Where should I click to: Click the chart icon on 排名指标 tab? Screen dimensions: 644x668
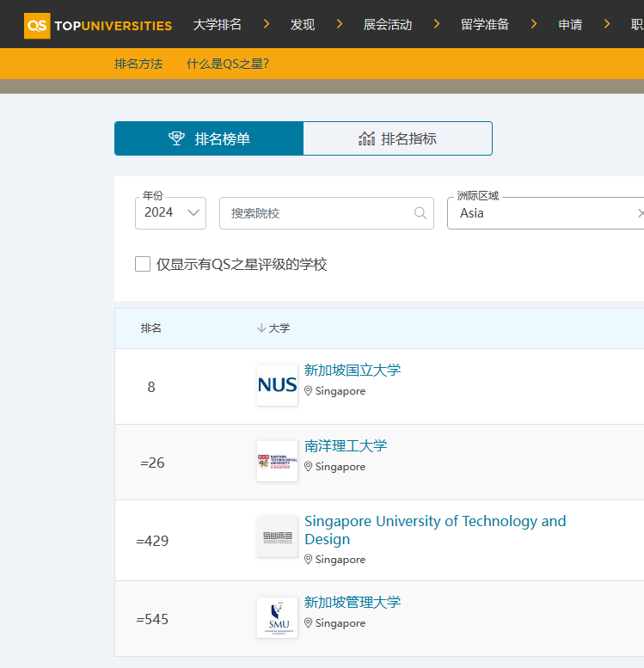point(366,138)
